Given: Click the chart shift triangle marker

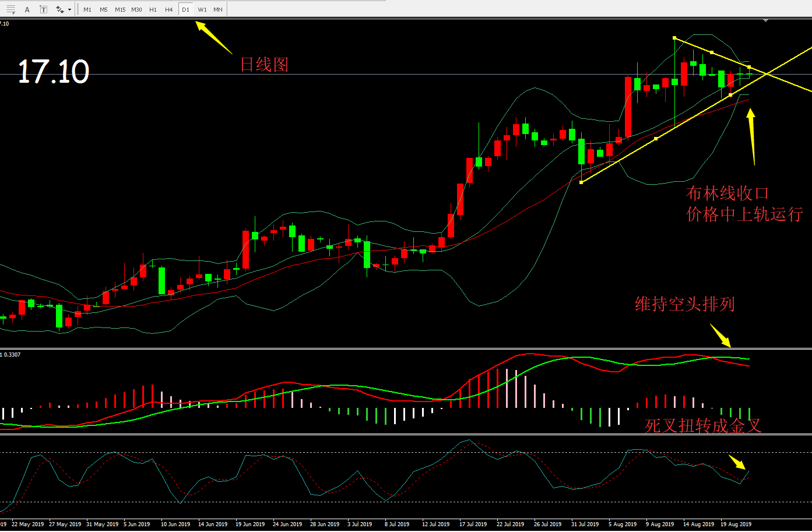Looking at the screenshot, I should click(x=766, y=21).
